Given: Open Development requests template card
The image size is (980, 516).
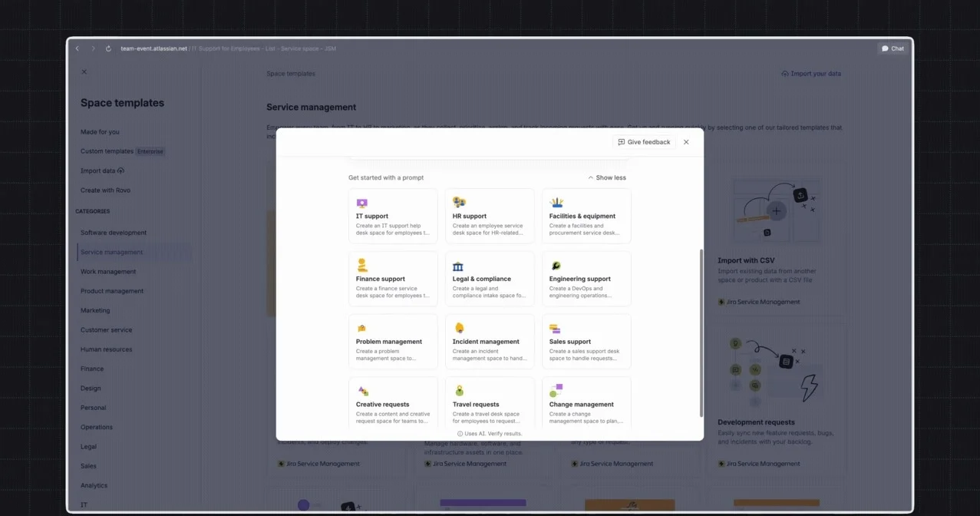Looking at the screenshot, I should pyautogui.click(x=778, y=398).
